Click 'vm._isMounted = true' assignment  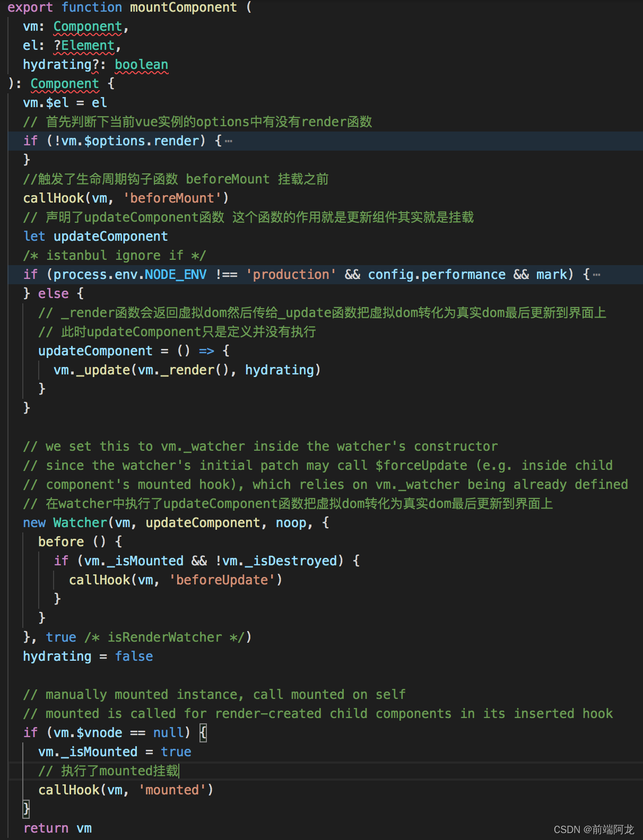[x=115, y=752]
